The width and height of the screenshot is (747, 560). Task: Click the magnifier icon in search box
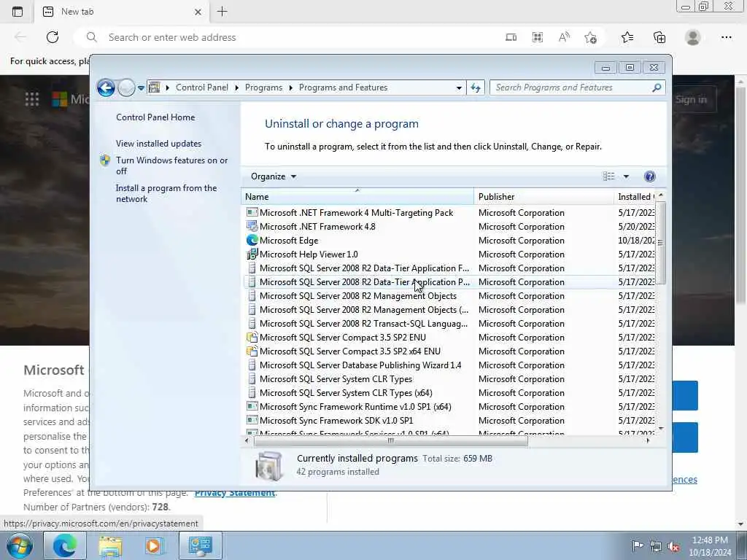point(657,87)
